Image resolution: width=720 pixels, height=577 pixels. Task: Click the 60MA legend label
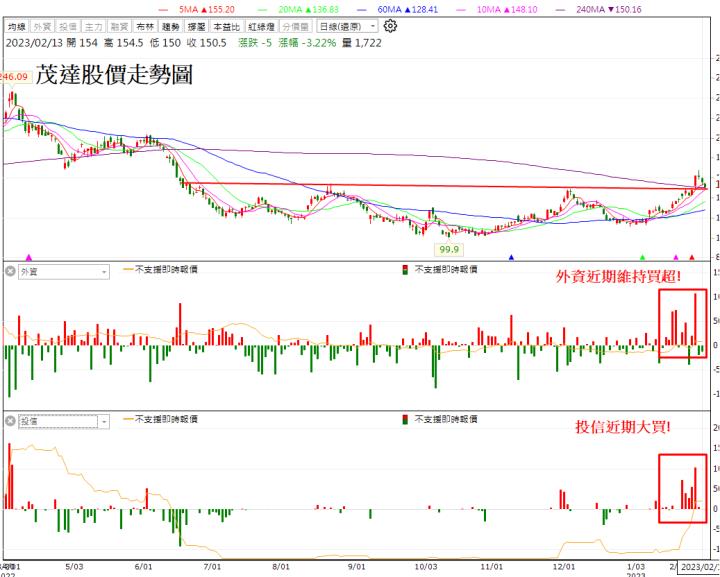click(x=407, y=9)
